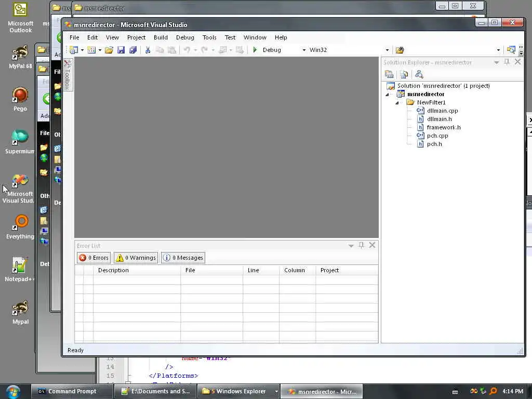Open the File menu

click(x=74, y=37)
